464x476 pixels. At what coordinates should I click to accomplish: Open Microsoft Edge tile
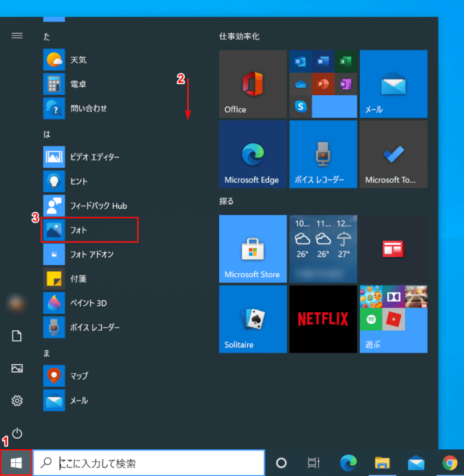point(253,154)
